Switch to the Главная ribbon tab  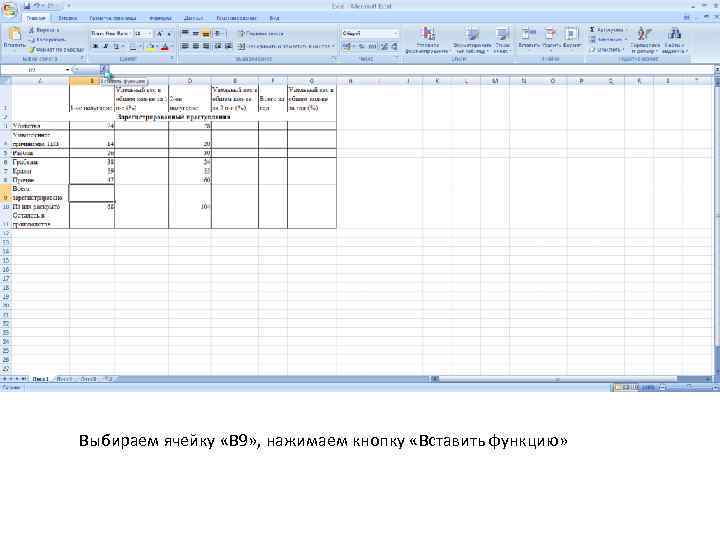tap(36, 18)
